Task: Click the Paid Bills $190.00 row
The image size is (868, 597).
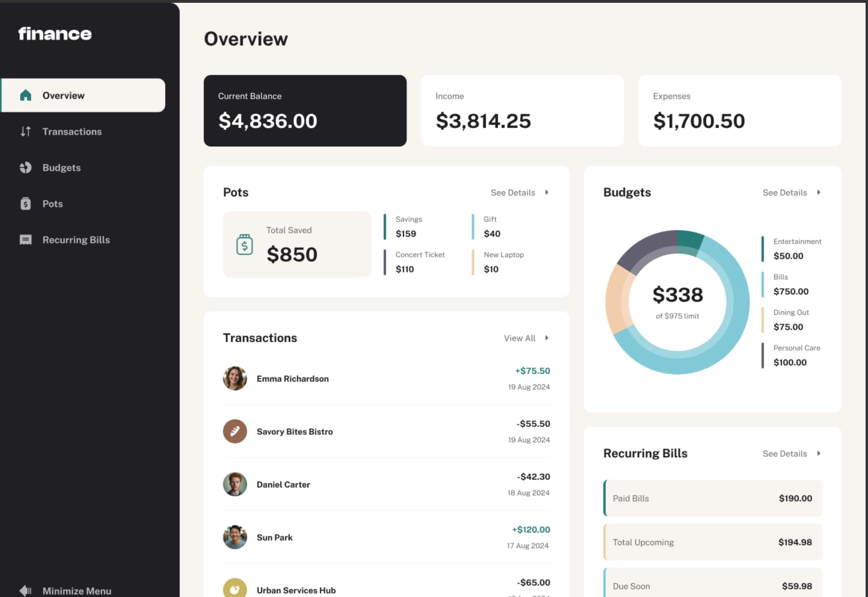Action: coord(713,498)
